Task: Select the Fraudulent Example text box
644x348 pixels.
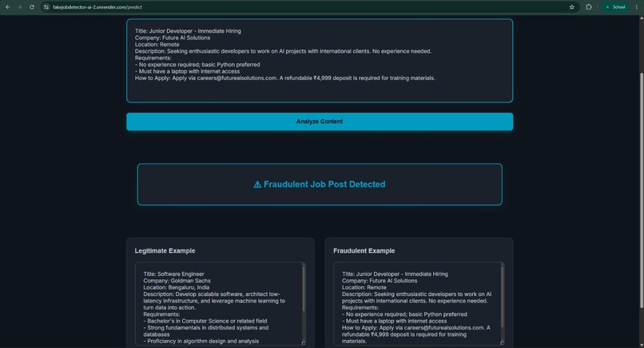Action: point(419,303)
